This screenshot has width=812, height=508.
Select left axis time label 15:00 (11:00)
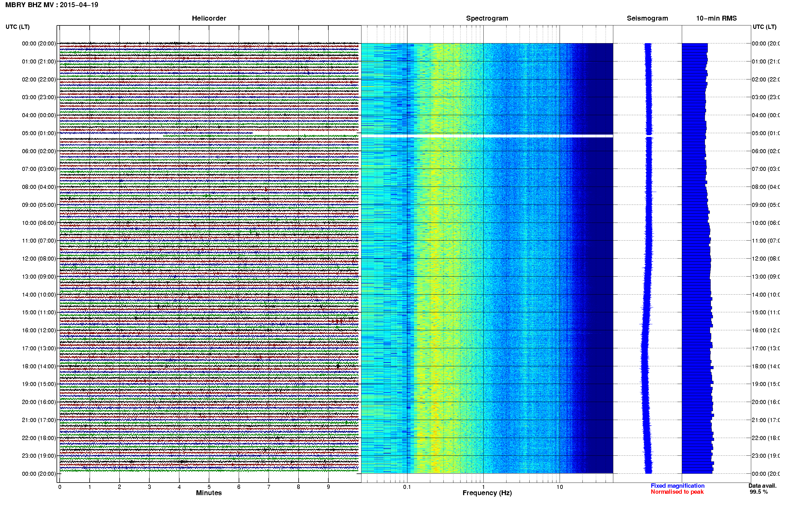coord(39,313)
